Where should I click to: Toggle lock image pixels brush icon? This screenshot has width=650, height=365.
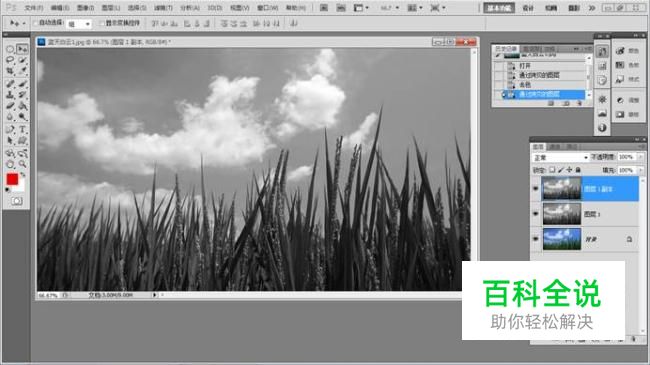[x=561, y=170]
